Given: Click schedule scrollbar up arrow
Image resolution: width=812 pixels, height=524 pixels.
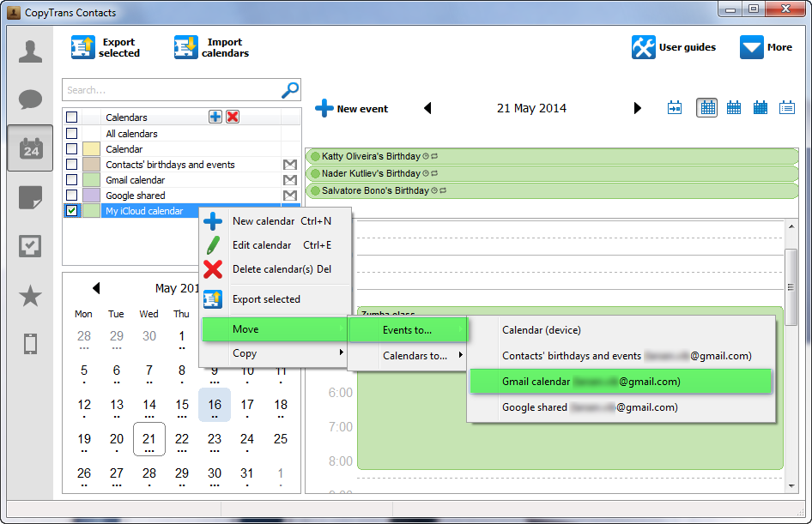Looking at the screenshot, I should [791, 226].
